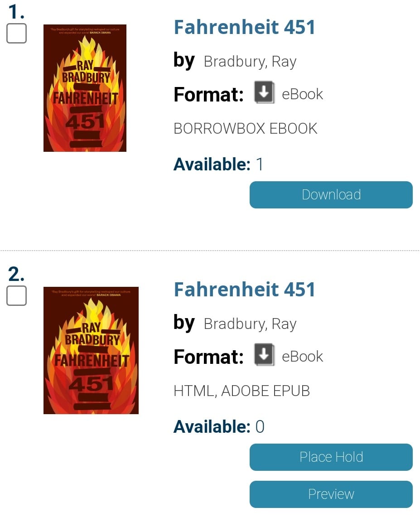This screenshot has height=522, width=420.
Task: Click the eBook format label in result 2
Action: [302, 357]
